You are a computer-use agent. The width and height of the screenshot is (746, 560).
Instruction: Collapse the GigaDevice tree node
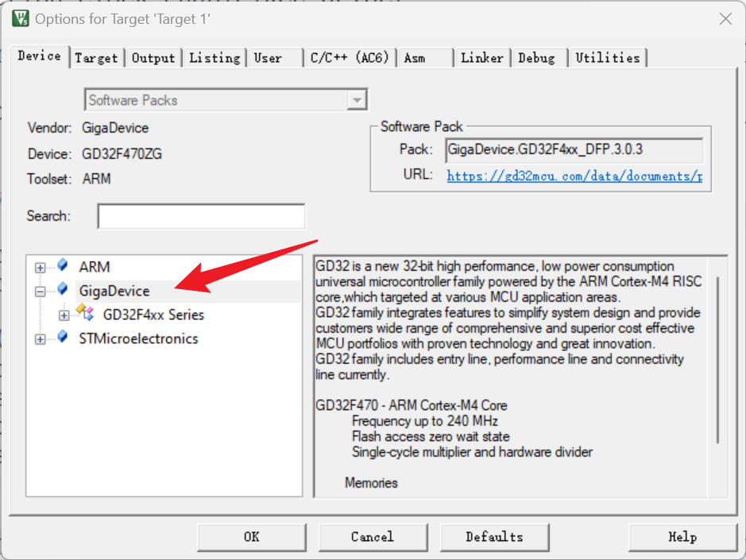point(41,292)
